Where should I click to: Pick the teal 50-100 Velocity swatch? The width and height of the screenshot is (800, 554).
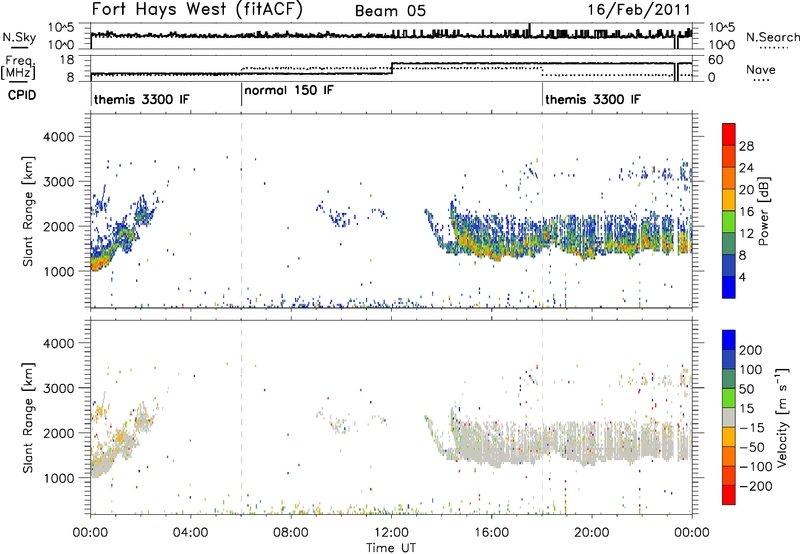pyautogui.click(x=729, y=379)
